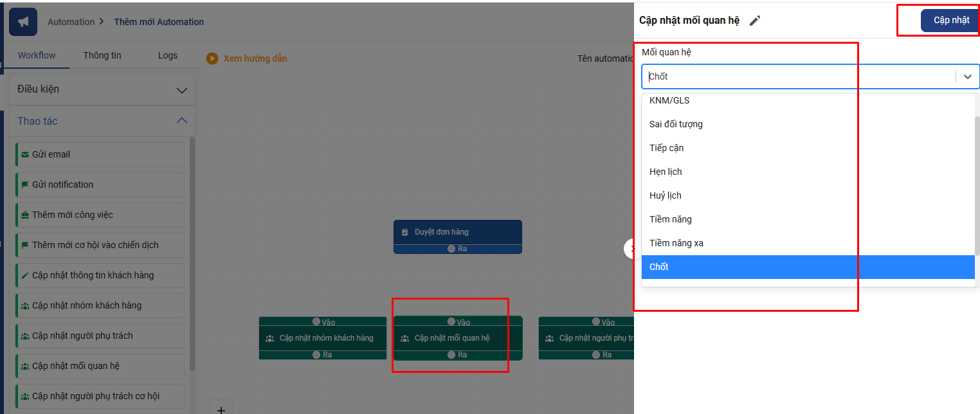The image size is (980, 414).
Task: Collapse the side panel with the round arrow button
Action: [x=630, y=249]
